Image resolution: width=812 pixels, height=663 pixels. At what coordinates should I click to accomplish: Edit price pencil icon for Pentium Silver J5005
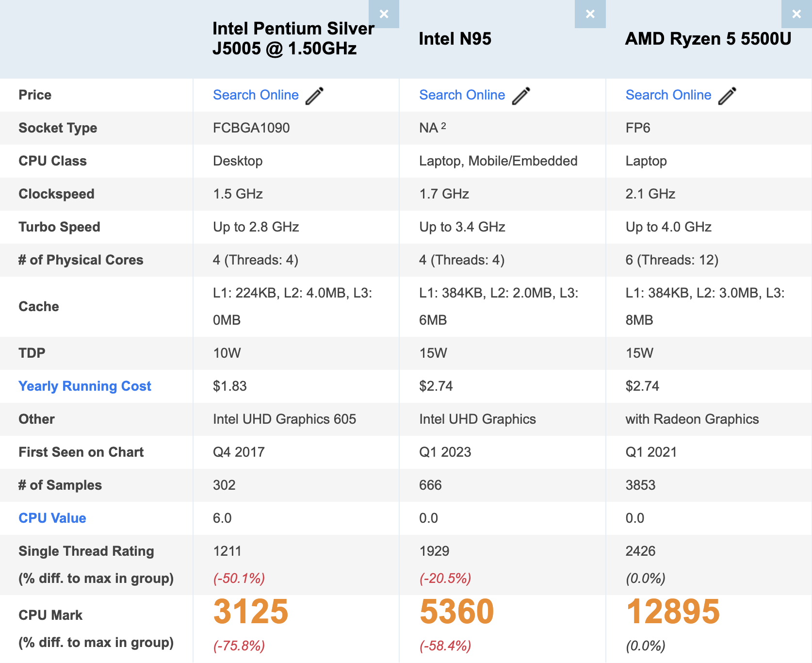(315, 96)
